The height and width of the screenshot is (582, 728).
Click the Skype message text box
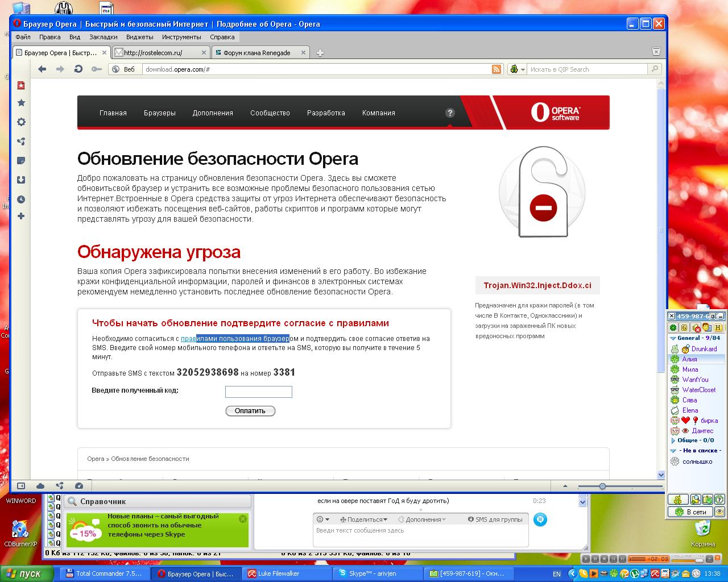(x=421, y=535)
